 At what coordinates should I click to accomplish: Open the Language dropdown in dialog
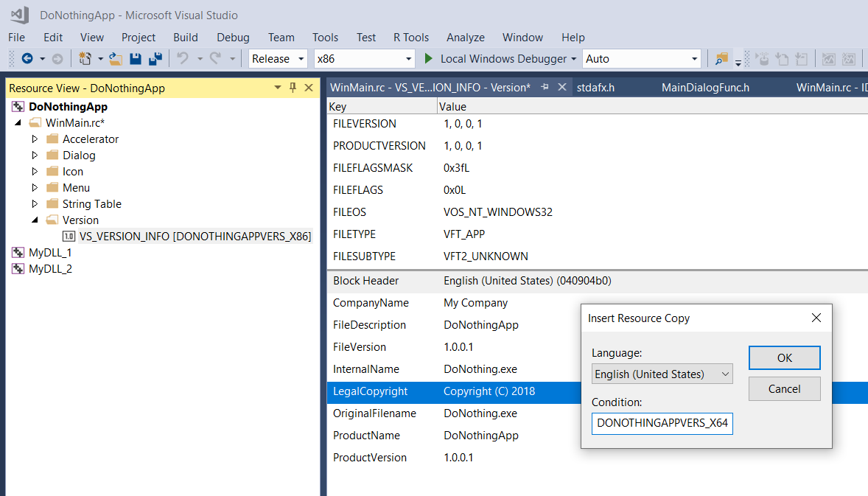click(725, 374)
